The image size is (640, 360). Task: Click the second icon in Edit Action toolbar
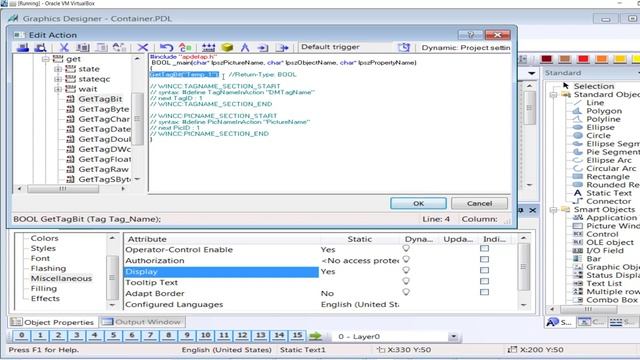(40, 47)
